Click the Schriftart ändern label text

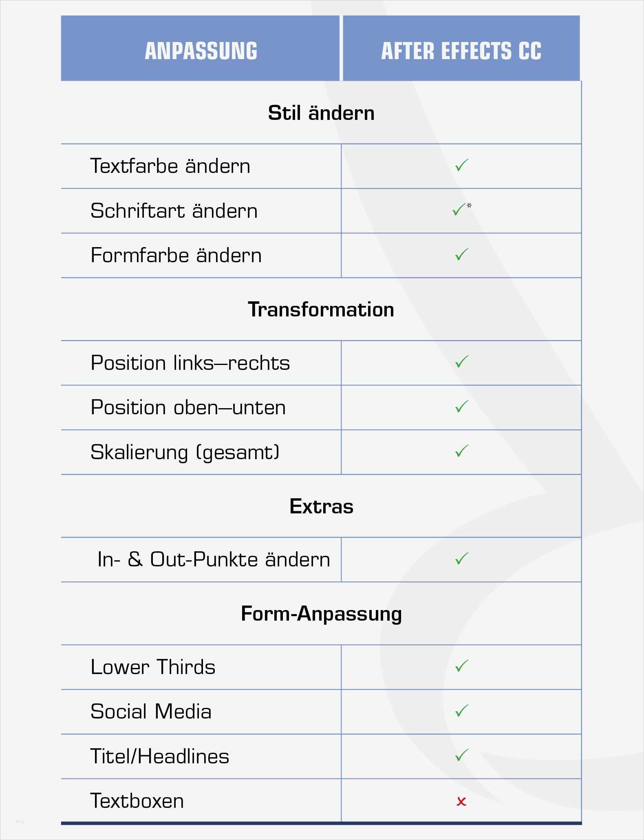tap(174, 211)
